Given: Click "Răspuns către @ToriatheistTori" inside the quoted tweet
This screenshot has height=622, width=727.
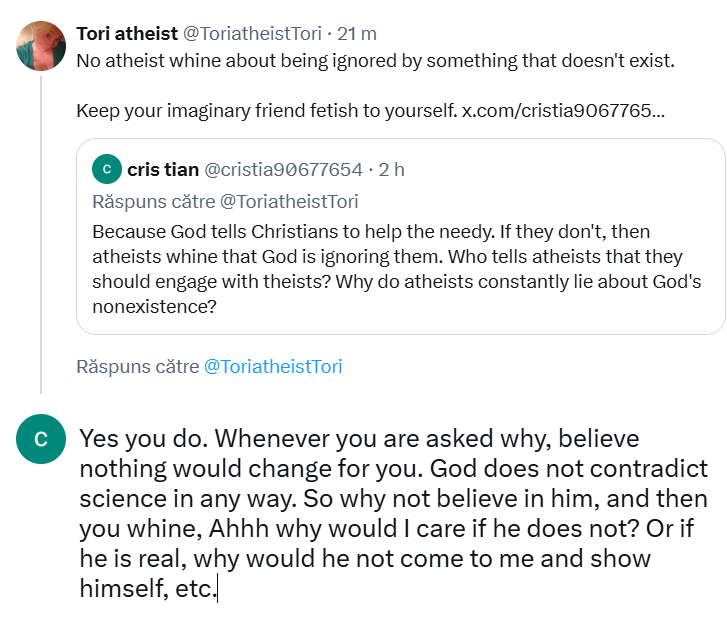Looking at the screenshot, I should tap(225, 201).
